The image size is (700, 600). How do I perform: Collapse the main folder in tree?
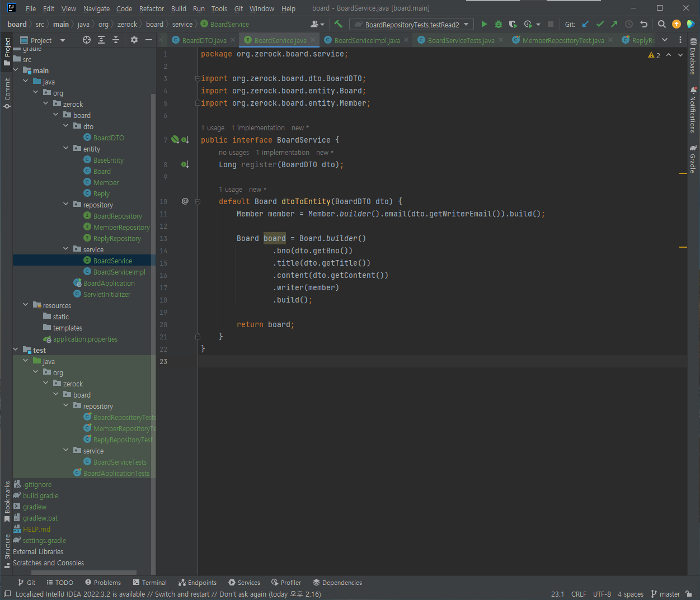tap(16, 70)
